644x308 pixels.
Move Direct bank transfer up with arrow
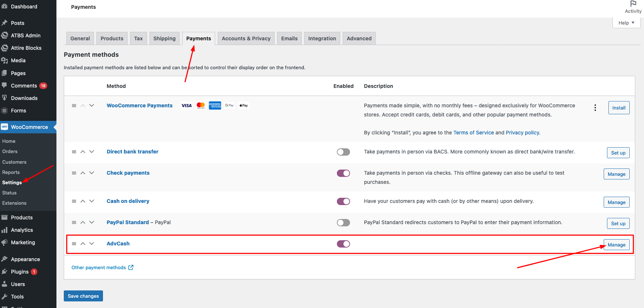point(83,152)
